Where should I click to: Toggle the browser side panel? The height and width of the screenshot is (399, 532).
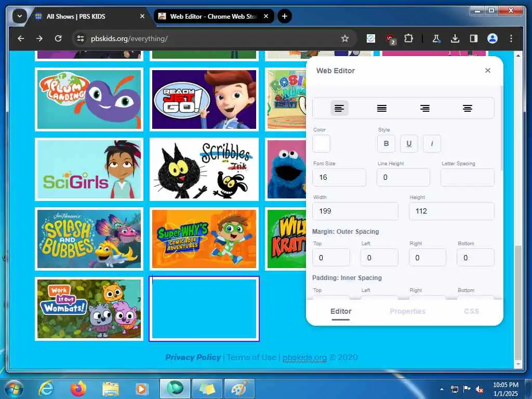(x=474, y=38)
